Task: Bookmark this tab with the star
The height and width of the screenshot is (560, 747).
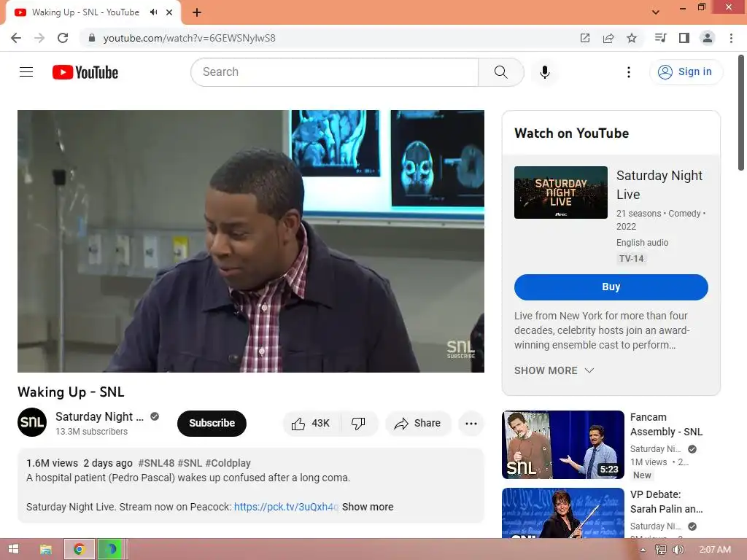Action: coord(632,38)
